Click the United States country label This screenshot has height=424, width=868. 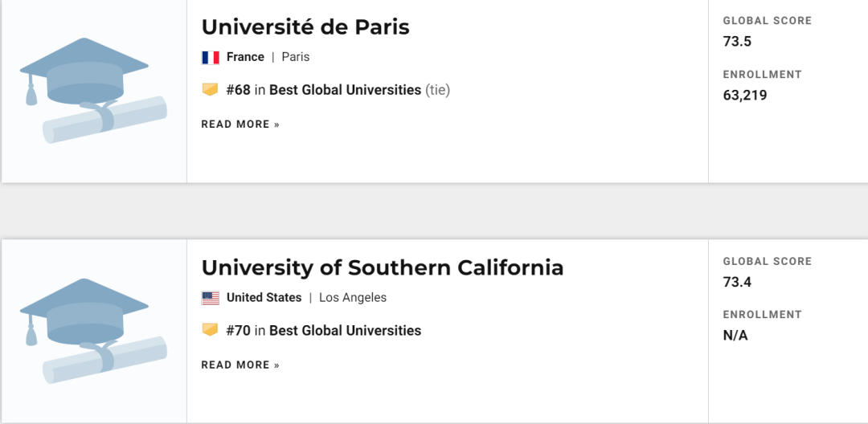tap(264, 298)
